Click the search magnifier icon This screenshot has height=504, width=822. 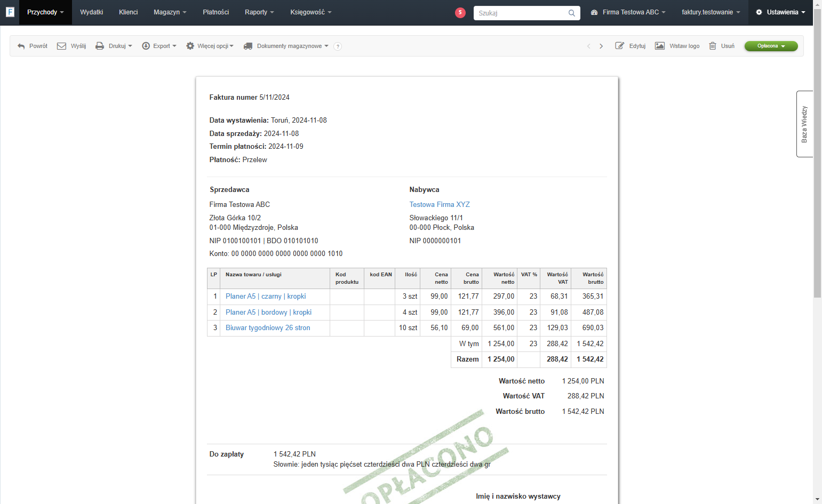[572, 13]
